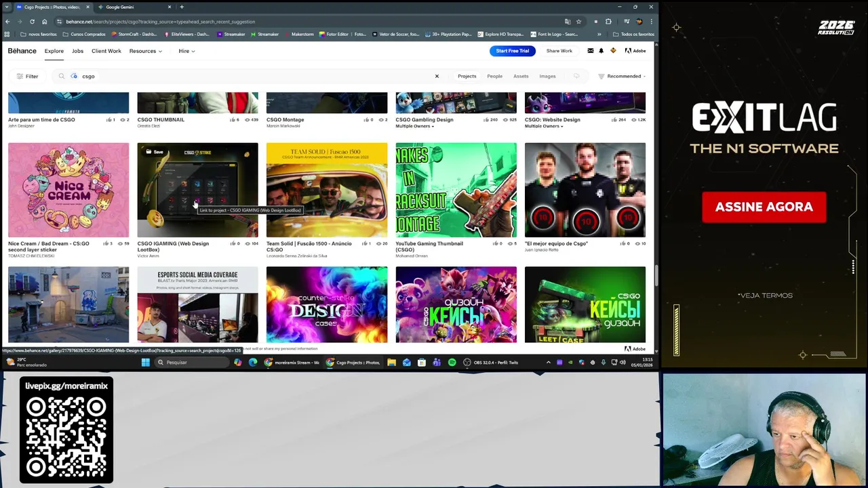Click the Behance logo

(x=22, y=51)
